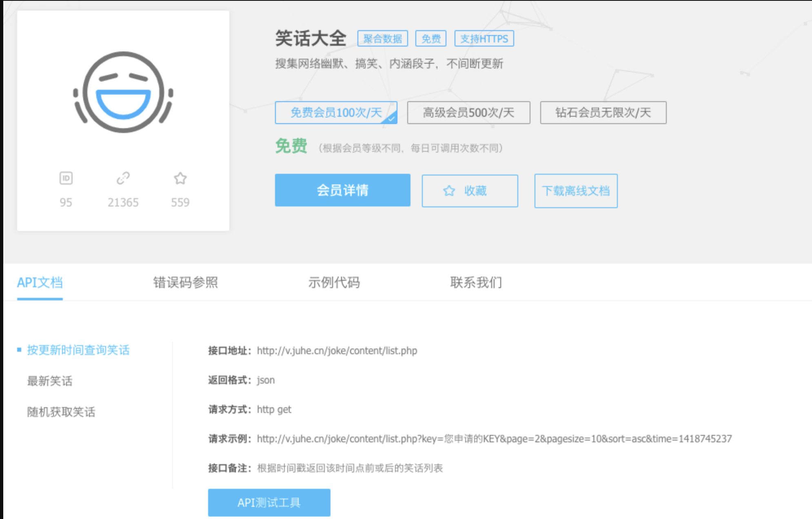812x519 pixels.
Task: Select 随机获取笑话 in the sidebar list
Action: (x=61, y=412)
